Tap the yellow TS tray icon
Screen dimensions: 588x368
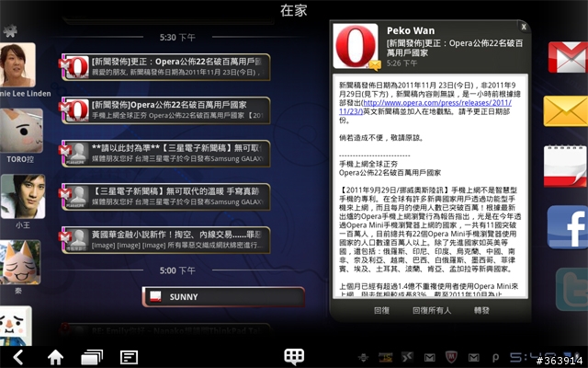point(385,357)
